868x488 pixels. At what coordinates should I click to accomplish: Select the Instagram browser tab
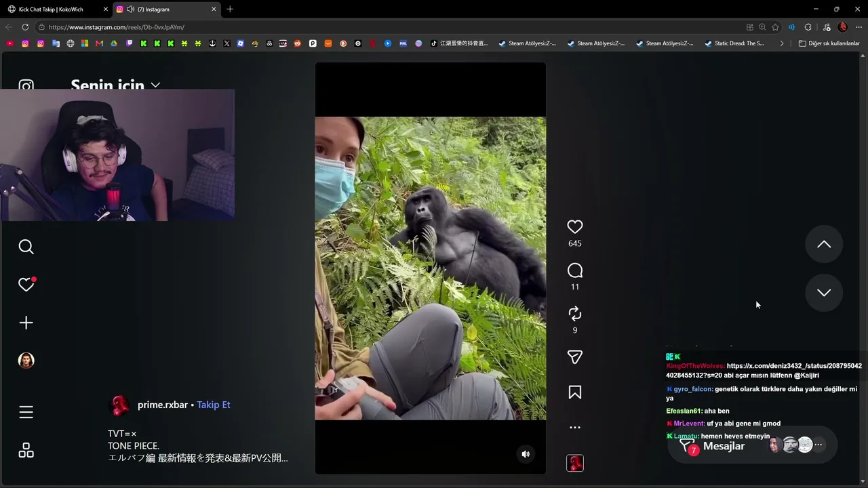pyautogui.click(x=166, y=9)
